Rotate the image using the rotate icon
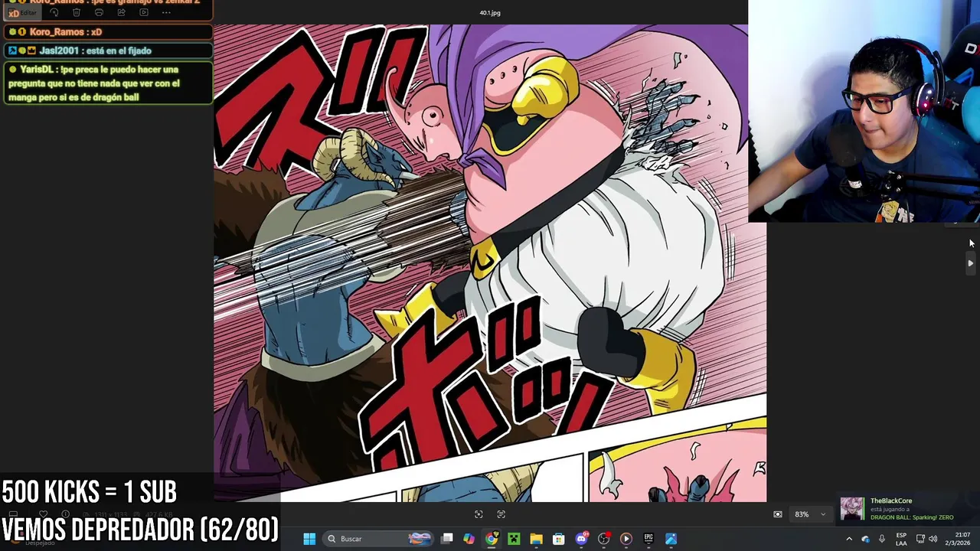Image resolution: width=980 pixels, height=551 pixels. (54, 13)
